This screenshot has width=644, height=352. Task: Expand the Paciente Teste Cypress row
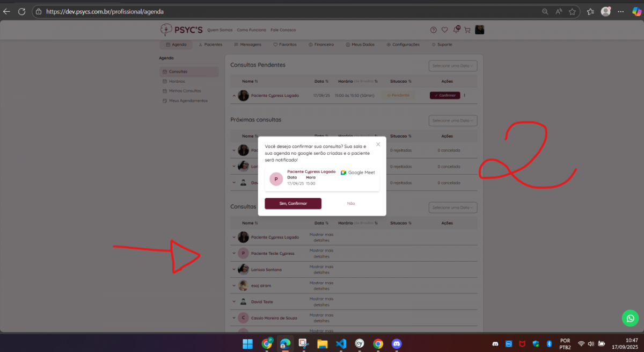(233, 253)
